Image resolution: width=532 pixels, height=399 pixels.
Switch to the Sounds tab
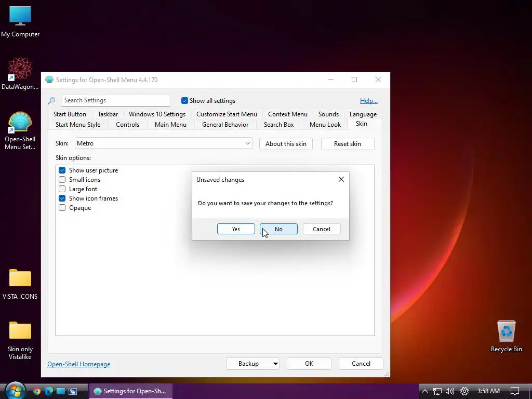point(328,114)
